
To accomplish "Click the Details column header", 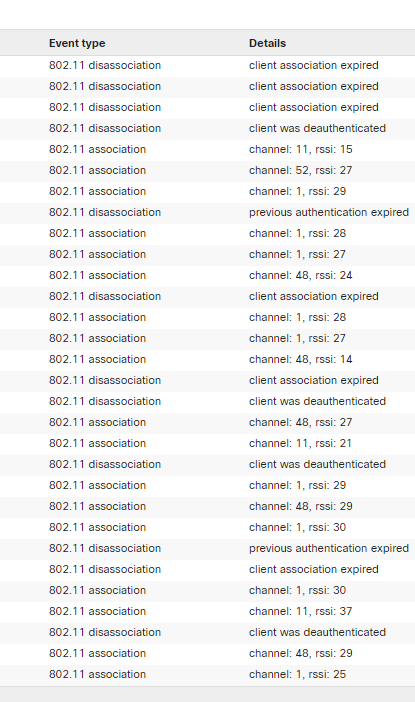I will point(267,43).
